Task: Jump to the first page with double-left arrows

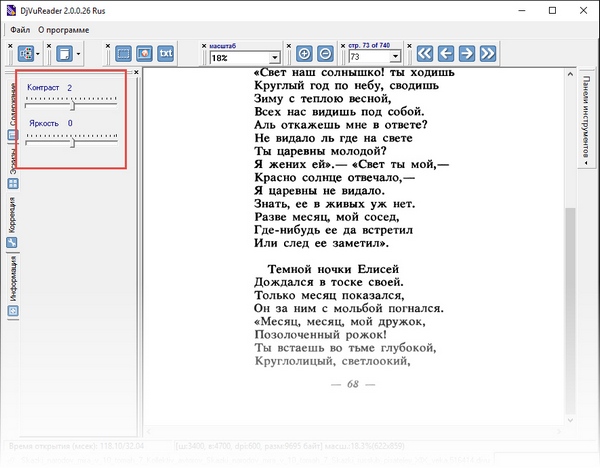Action: point(425,54)
